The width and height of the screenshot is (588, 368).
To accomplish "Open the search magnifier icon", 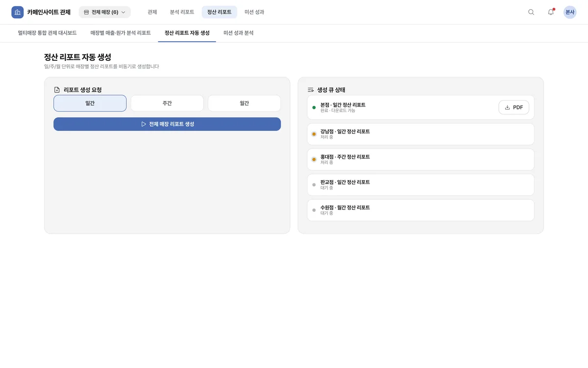I will tap(531, 12).
